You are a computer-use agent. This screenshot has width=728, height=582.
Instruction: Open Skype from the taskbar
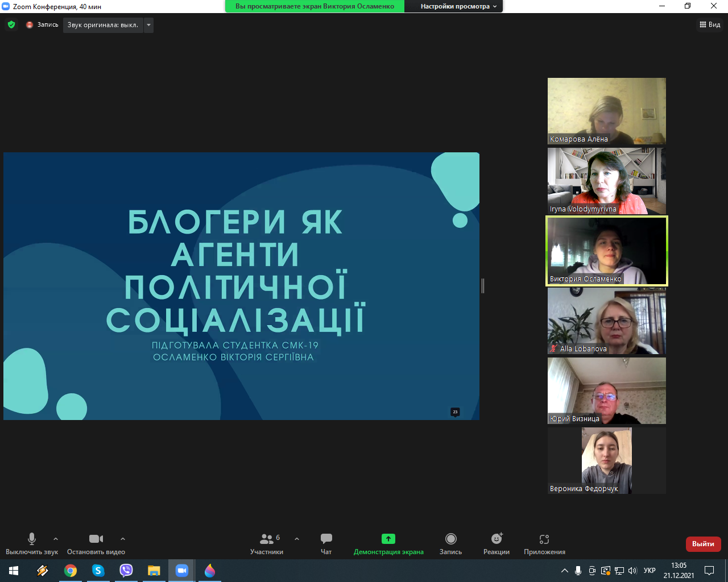coord(98,571)
